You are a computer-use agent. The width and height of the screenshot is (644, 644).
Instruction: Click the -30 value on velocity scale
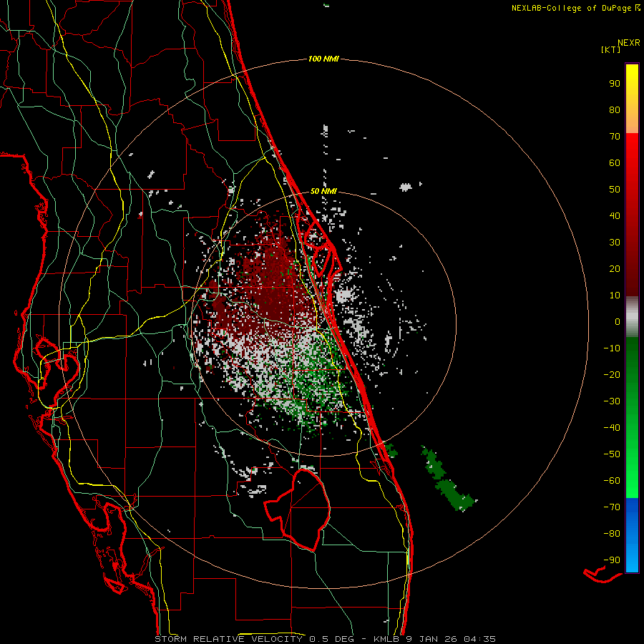612,401
